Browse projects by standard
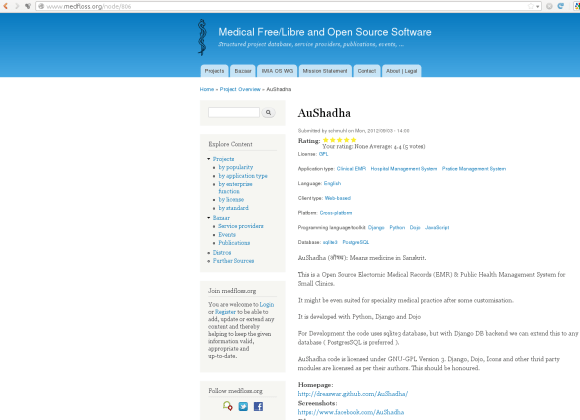Image resolution: width=580 pixels, height=420 pixels. coord(233,208)
